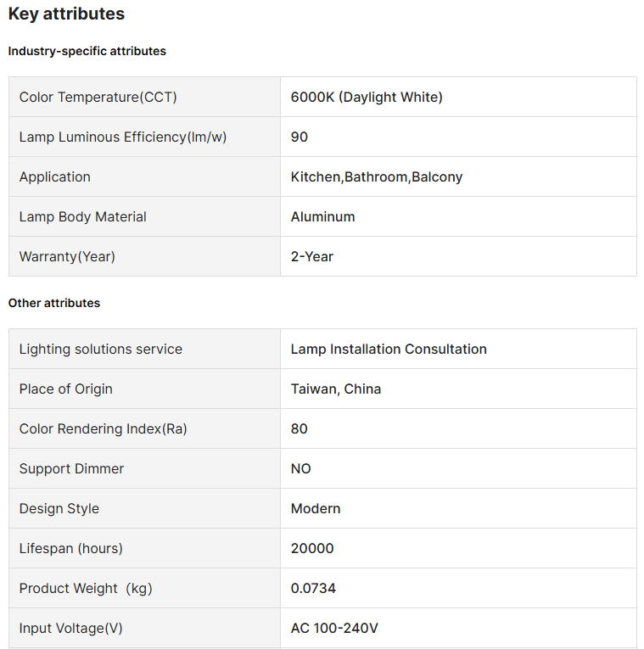Select the Aluminum material value
The height and width of the screenshot is (649, 644).
tap(322, 216)
